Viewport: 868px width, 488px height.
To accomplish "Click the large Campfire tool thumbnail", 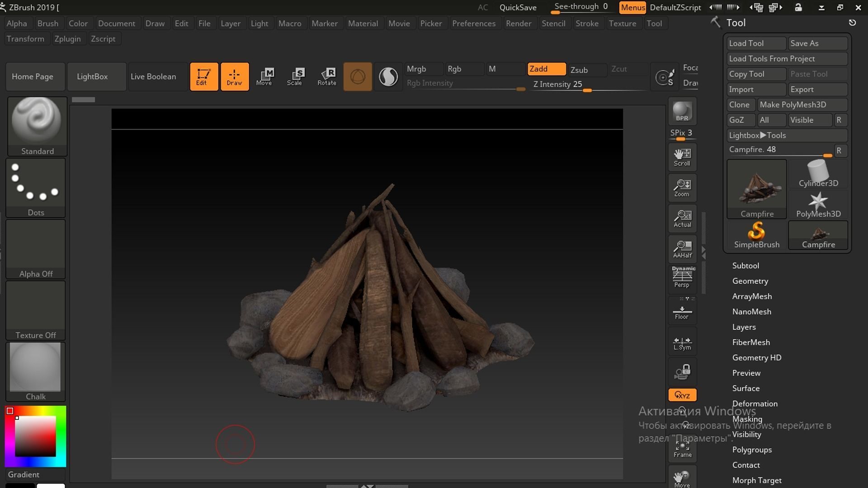I will [757, 189].
